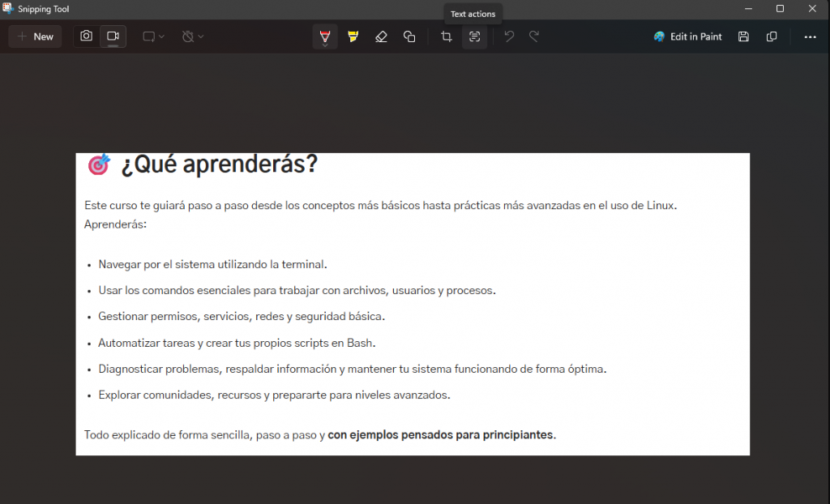Expand the pen options chevron

point(325,45)
